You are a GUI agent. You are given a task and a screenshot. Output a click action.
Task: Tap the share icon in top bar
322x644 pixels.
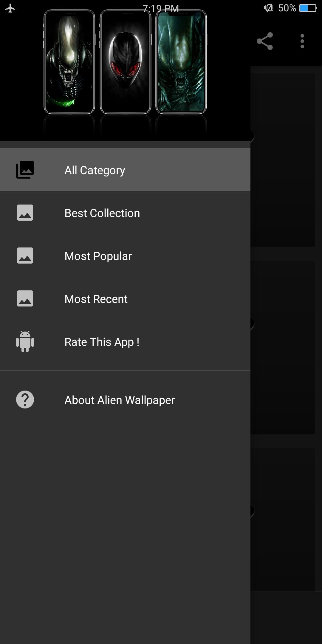pyautogui.click(x=265, y=41)
